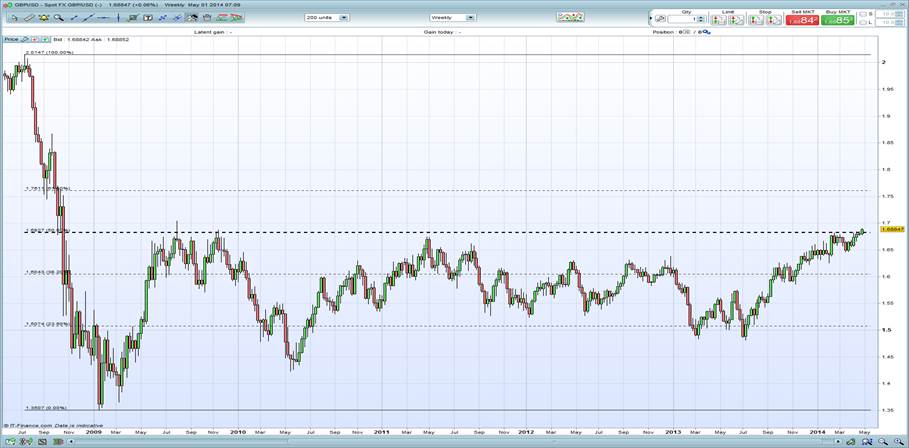
Task: Increment the Qty stepper arrows
Action: [x=703, y=20]
